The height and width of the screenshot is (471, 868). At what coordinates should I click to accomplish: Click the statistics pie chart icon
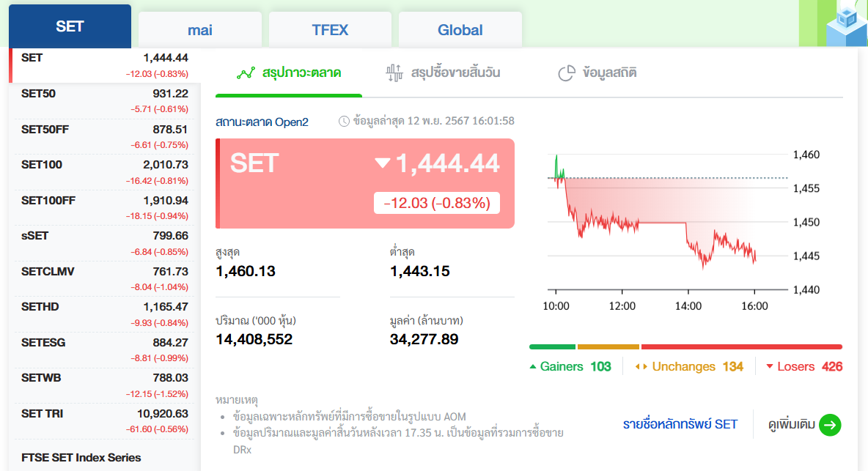click(x=566, y=73)
